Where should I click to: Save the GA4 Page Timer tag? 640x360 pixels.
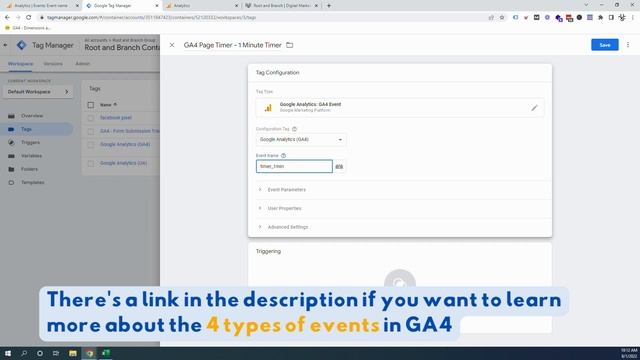pyautogui.click(x=604, y=45)
